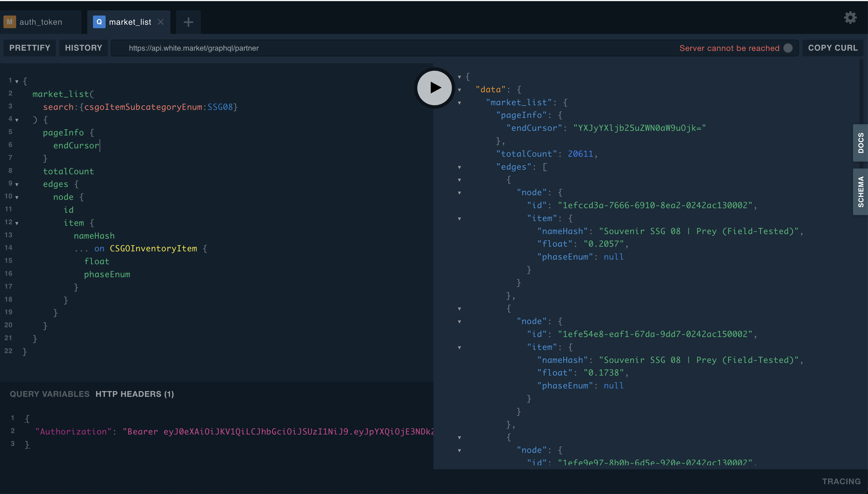The width and height of the screenshot is (868, 494).
Task: Open the SCHEMA side panel
Action: point(861,192)
